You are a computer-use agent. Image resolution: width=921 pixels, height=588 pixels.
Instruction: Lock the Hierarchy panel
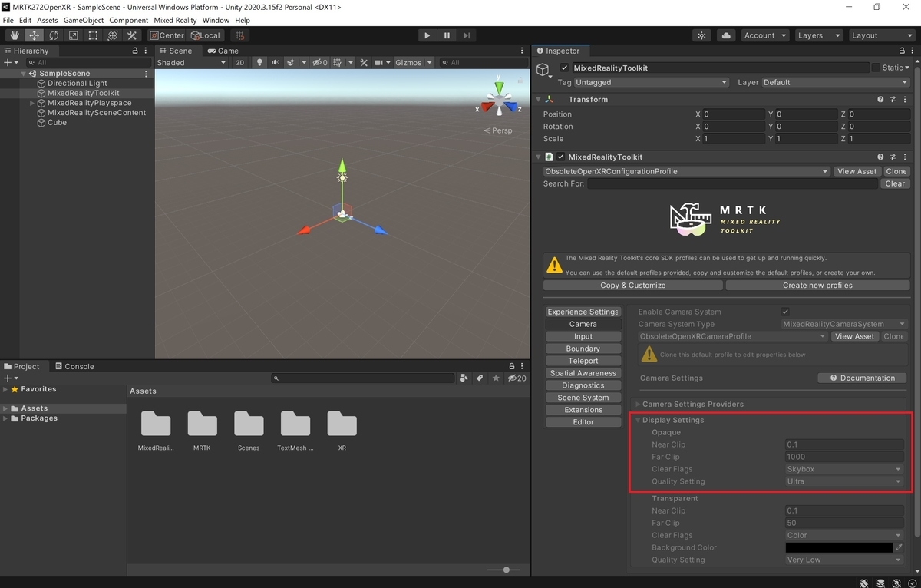pos(137,51)
